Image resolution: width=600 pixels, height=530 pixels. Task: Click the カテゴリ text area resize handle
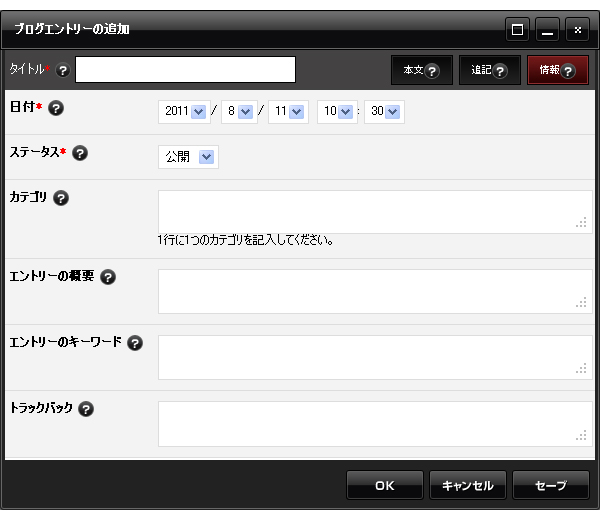[x=582, y=223]
